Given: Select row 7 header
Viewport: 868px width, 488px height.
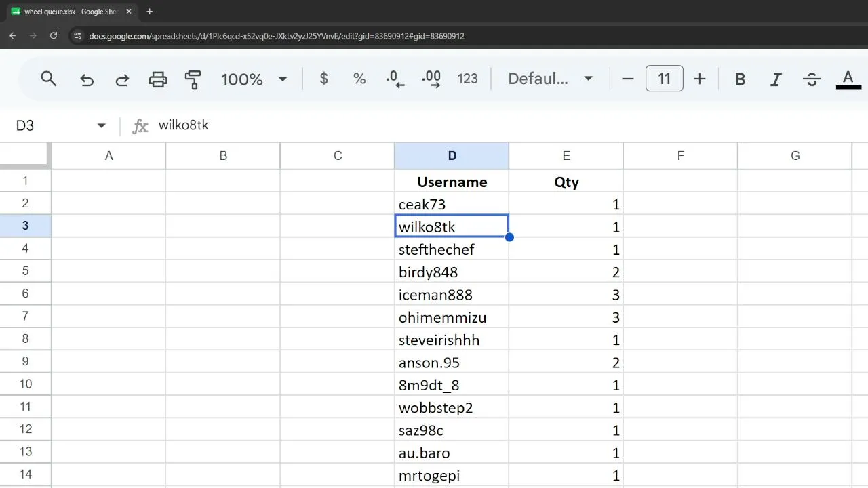Looking at the screenshot, I should click(x=26, y=317).
